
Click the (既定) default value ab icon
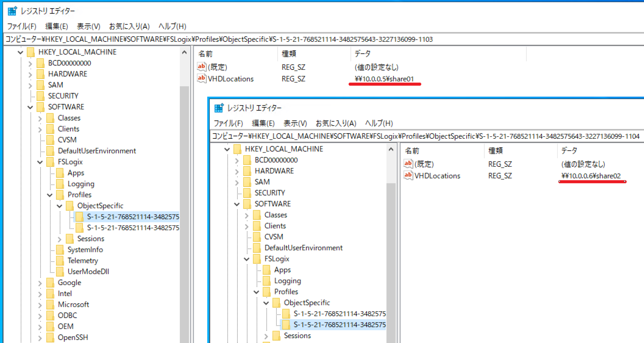(x=408, y=164)
